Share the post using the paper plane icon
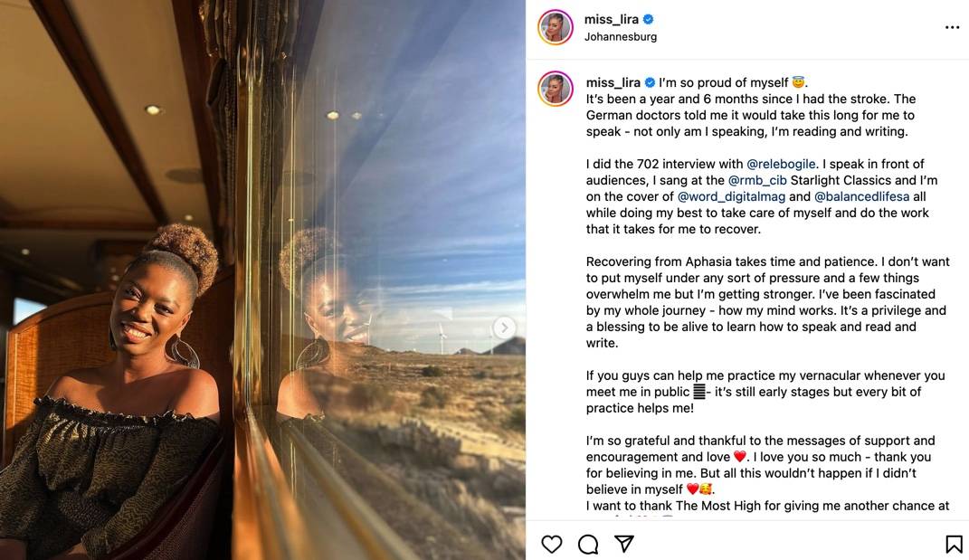Screen dimensions: 969x560 625,544
